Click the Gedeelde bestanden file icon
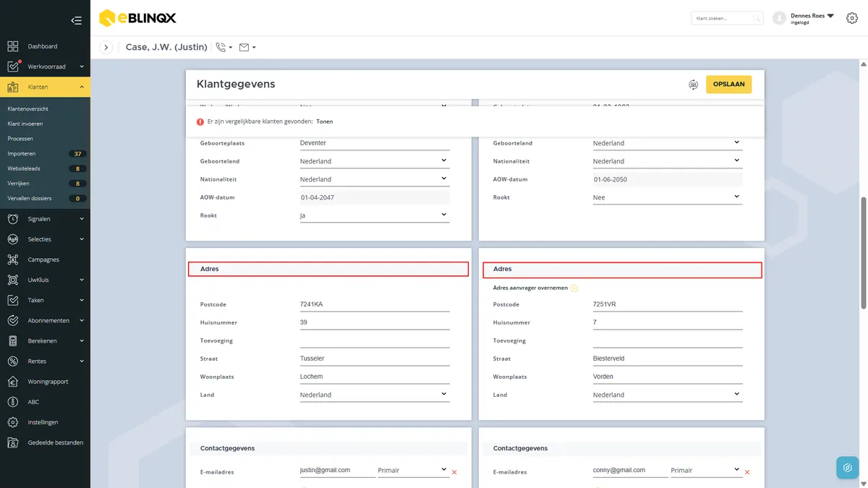 pos(13,442)
